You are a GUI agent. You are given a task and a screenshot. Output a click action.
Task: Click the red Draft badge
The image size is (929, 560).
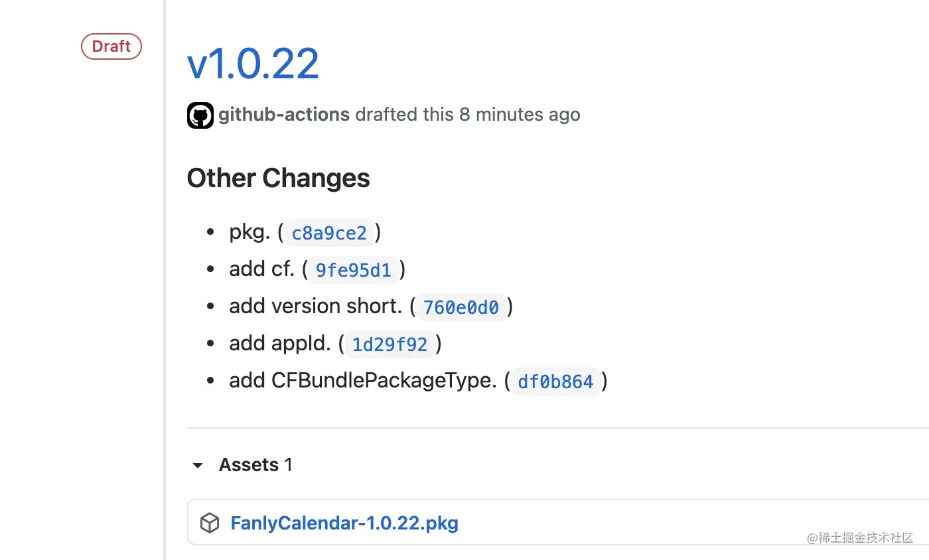(x=111, y=46)
